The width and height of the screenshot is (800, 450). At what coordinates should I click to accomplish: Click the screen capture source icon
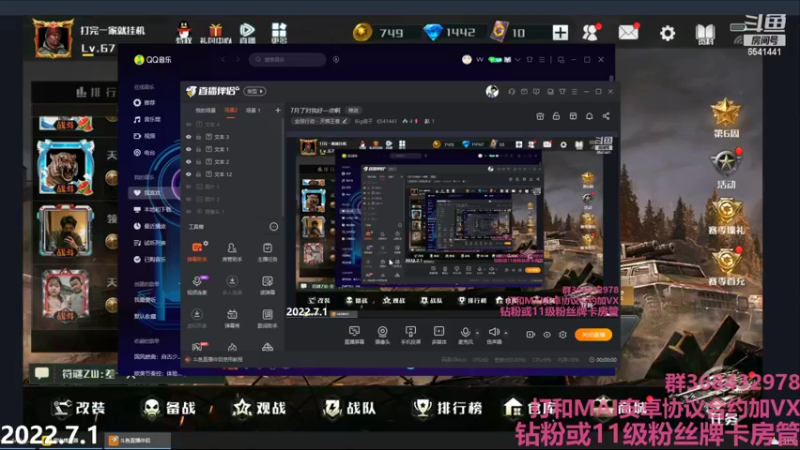[x=354, y=332]
